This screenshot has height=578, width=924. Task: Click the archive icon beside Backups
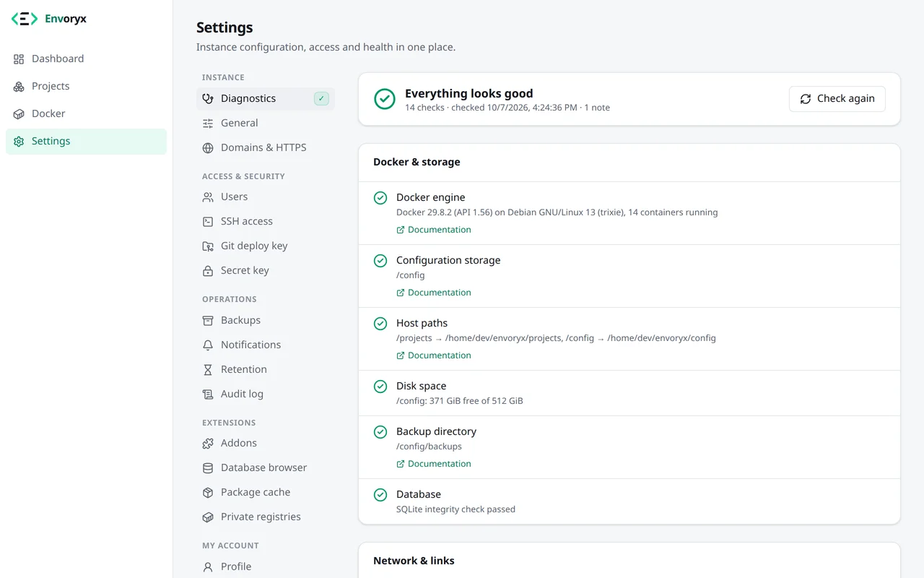(208, 320)
